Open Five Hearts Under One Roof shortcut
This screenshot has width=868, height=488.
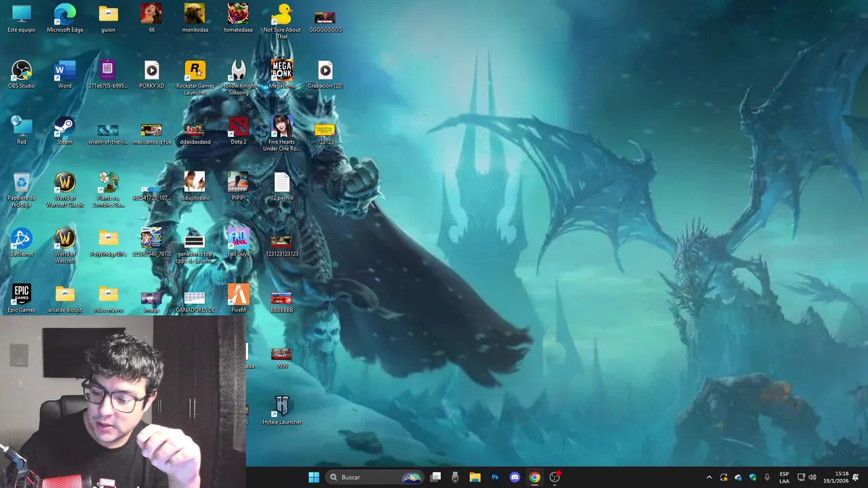(281, 134)
